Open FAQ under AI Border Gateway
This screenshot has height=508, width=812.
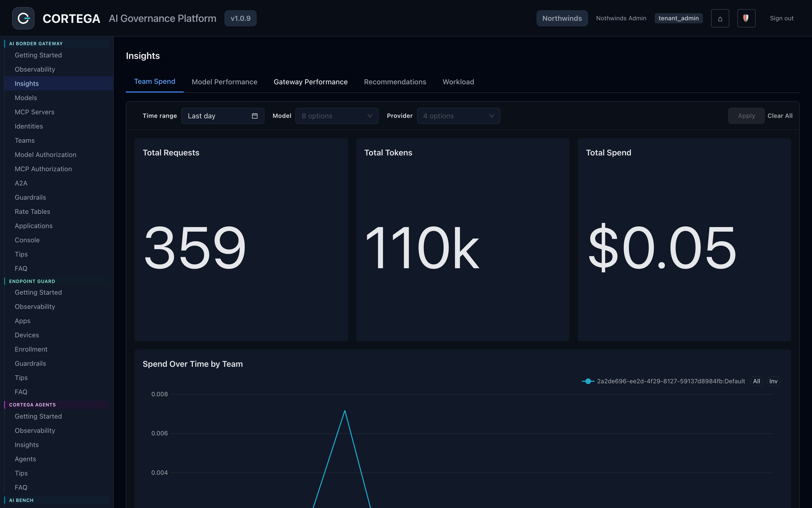coord(59,268)
